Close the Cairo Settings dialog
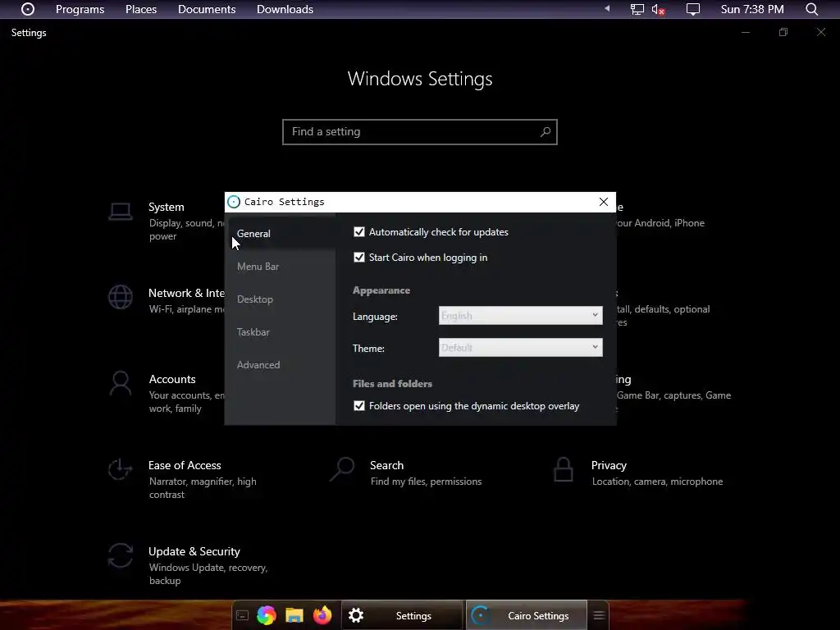The width and height of the screenshot is (840, 630). [x=603, y=202]
